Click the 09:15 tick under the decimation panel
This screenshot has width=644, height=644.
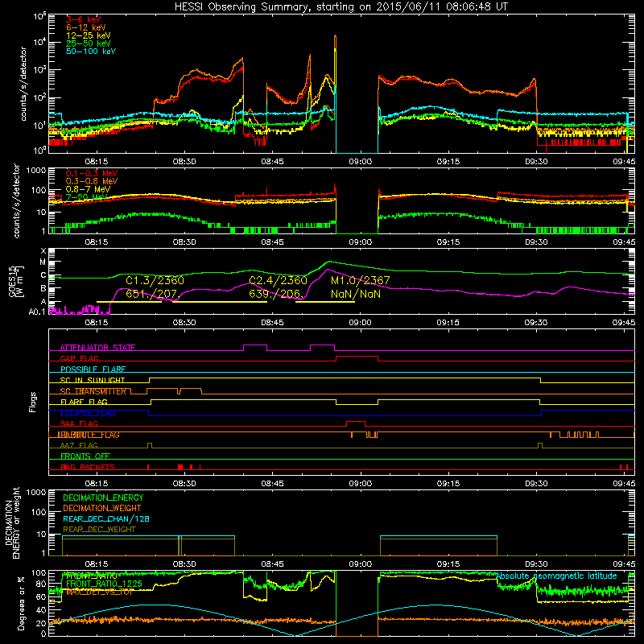[x=448, y=563]
